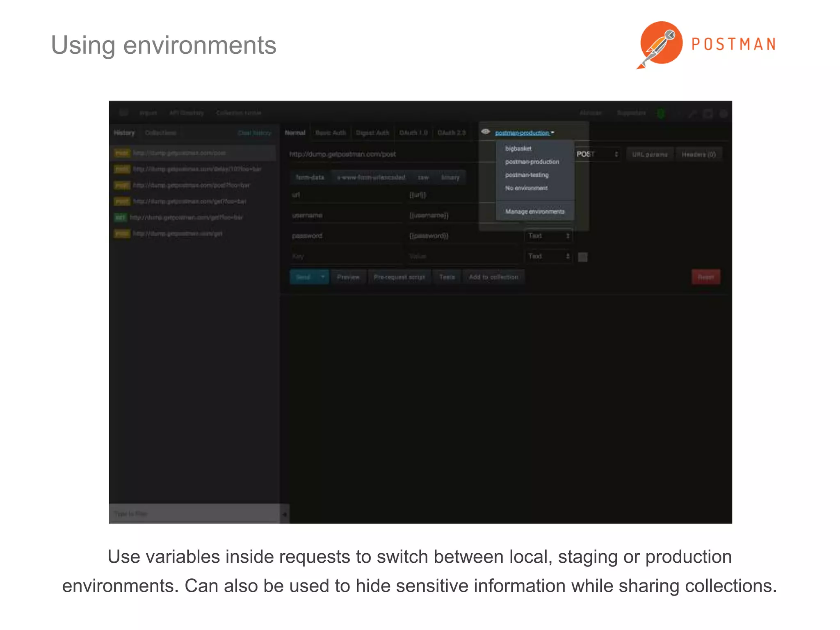Open the Send button dropdown arrow
This screenshot has height=630, width=840.
point(323,277)
